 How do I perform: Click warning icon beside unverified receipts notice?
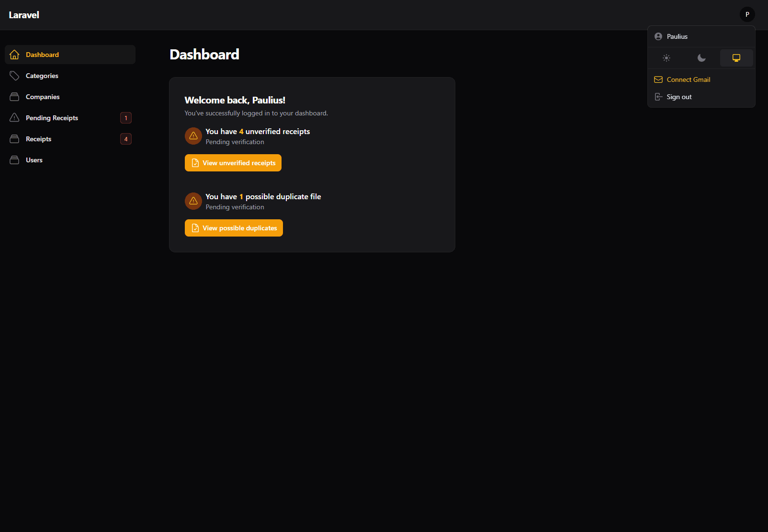click(193, 136)
